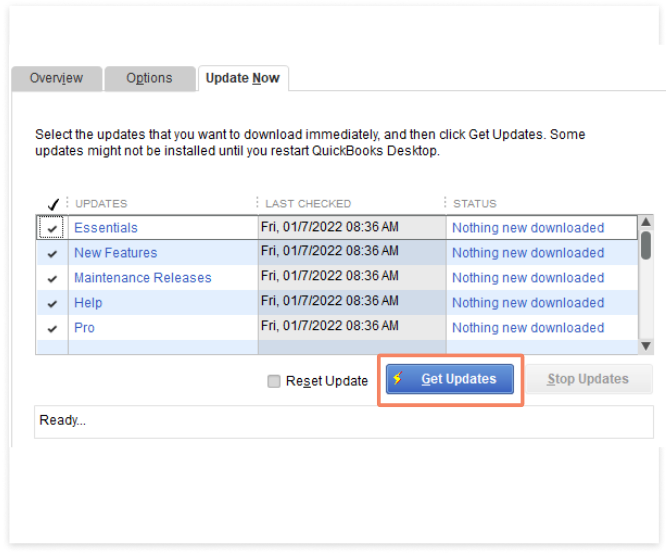This screenshot has width=668, height=553.
Task: Click New Features 'Nothing new downloaded' status
Action: coord(528,253)
